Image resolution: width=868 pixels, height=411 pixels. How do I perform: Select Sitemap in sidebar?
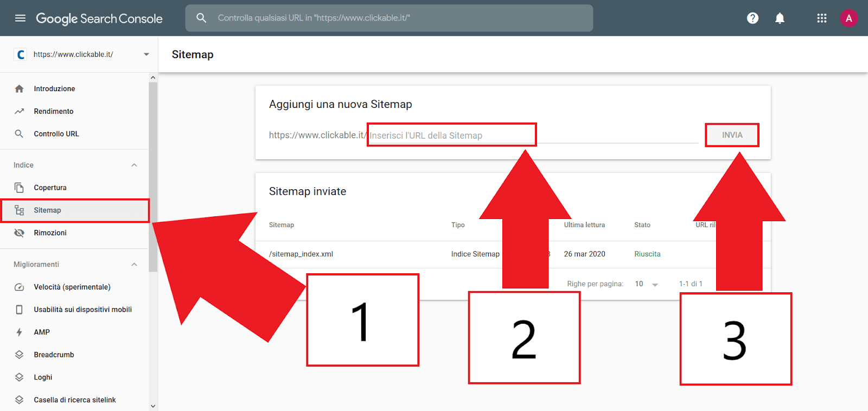coord(74,210)
